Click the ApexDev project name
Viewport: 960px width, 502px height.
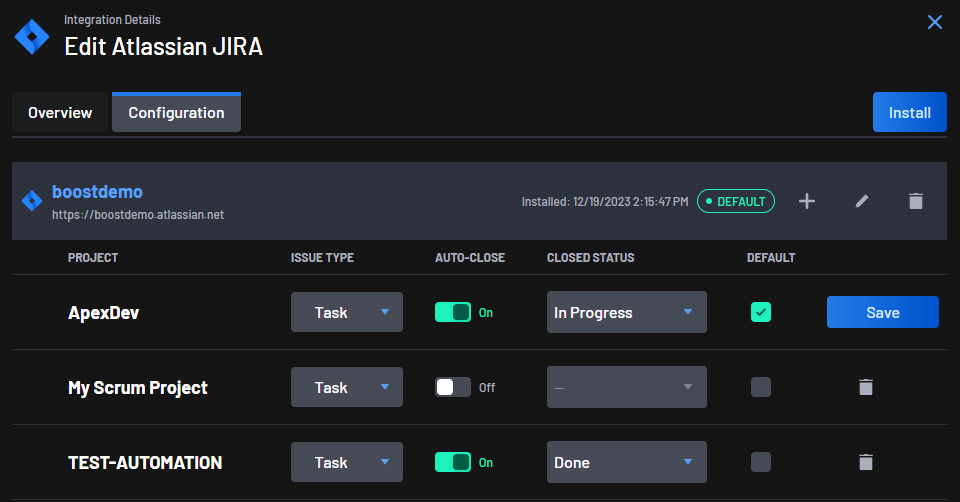click(x=103, y=313)
